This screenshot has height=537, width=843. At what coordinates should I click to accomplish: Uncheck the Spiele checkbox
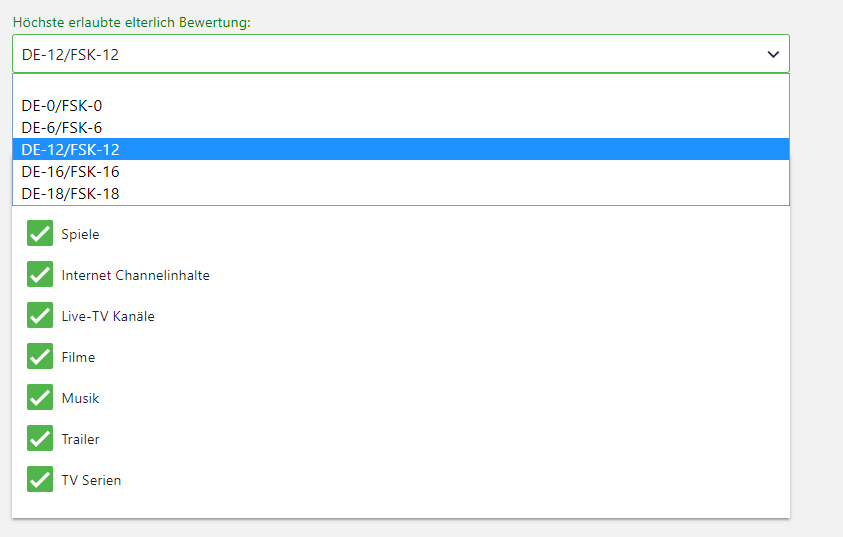pos(40,233)
